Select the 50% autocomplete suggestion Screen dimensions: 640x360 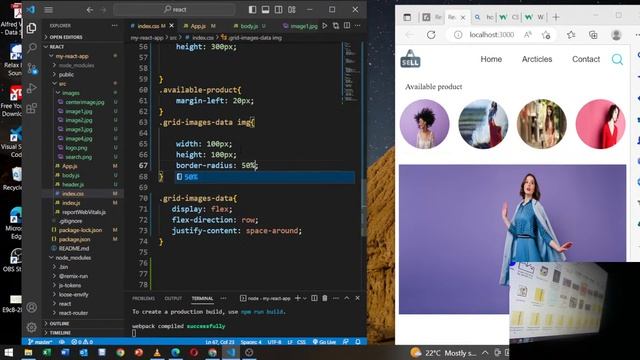(265, 177)
